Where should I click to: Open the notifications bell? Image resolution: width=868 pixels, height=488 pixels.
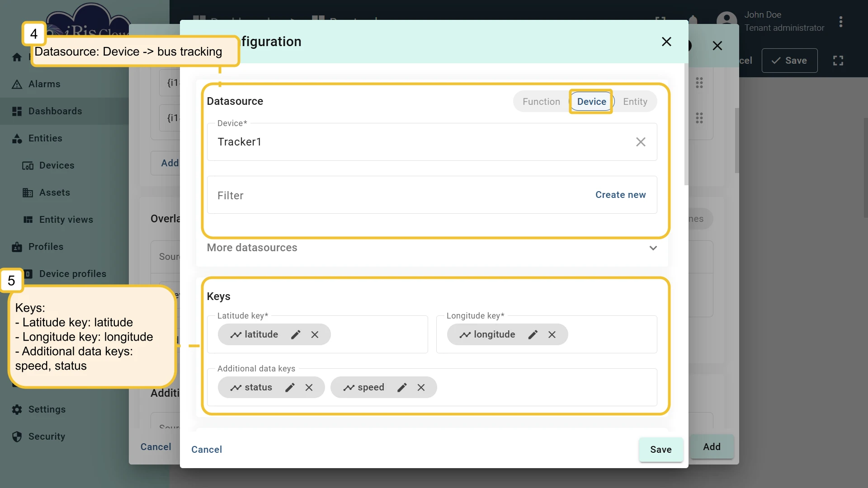[x=693, y=20]
